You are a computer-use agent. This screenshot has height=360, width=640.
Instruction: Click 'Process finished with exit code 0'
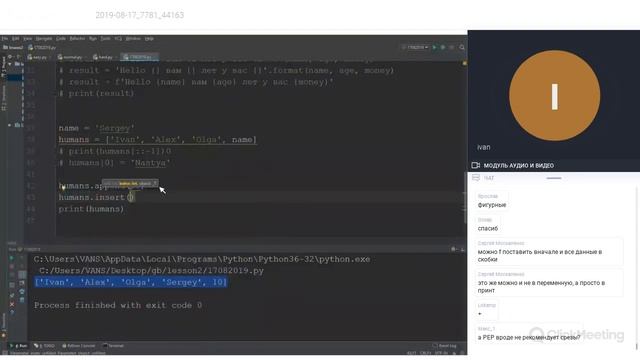coord(118,305)
